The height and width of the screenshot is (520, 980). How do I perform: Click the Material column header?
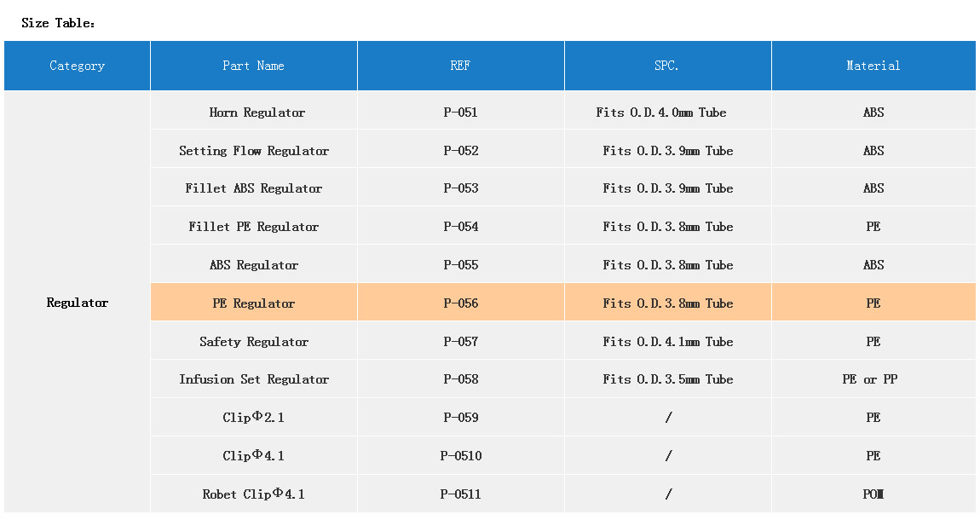tap(873, 66)
